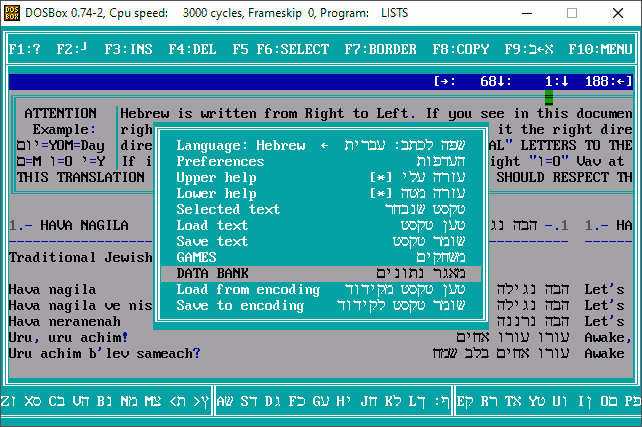Click the 'THIS TRANSLATION' text

click(x=81, y=177)
